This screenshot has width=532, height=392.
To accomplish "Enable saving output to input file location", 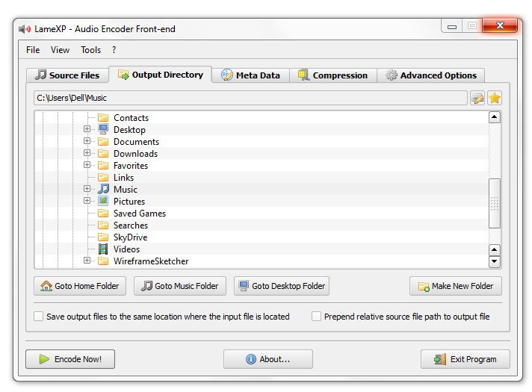I will pyautogui.click(x=38, y=317).
